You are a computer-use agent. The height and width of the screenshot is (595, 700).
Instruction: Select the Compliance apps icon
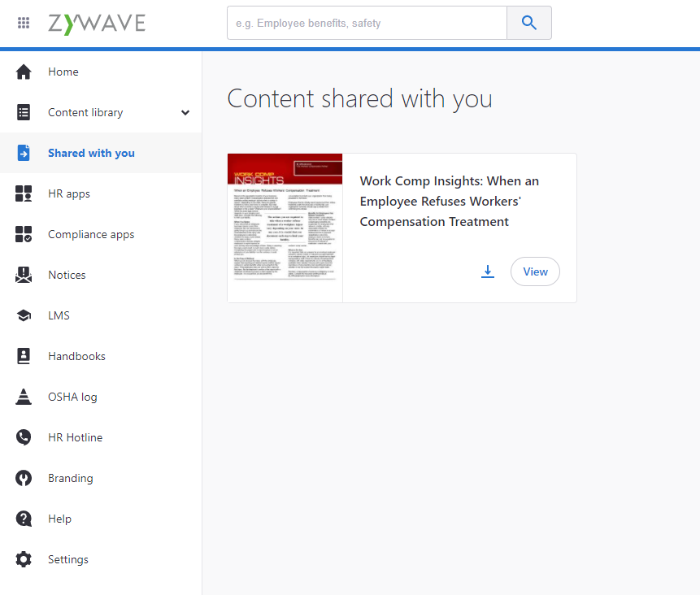22,234
